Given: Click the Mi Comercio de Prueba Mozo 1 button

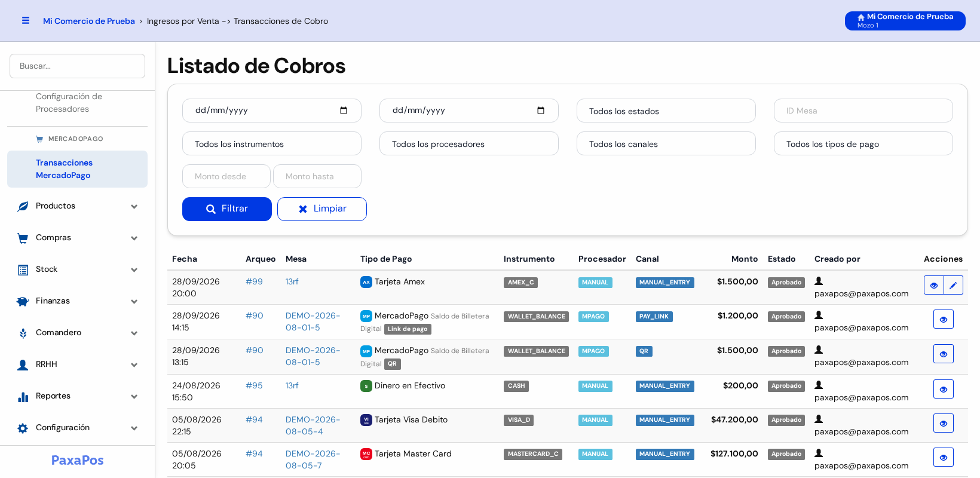Looking at the screenshot, I should (x=905, y=21).
